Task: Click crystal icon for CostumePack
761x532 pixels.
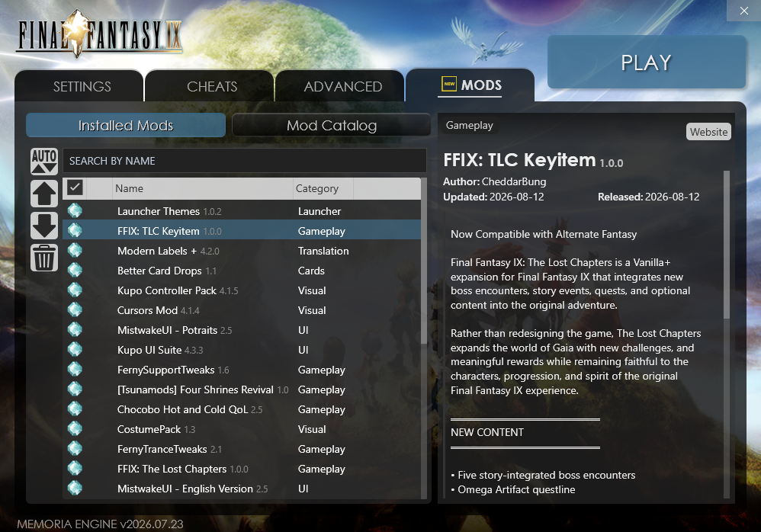Action: click(75, 429)
